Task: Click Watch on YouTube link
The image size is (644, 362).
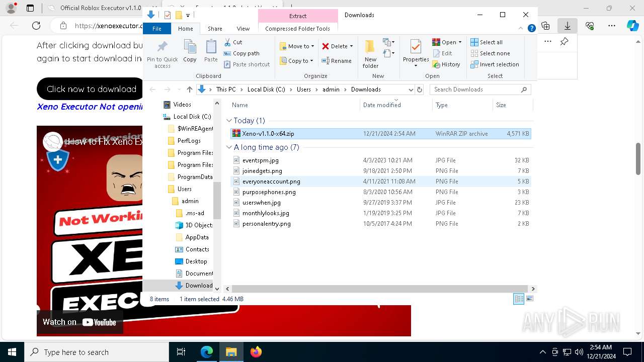Action: (79, 322)
